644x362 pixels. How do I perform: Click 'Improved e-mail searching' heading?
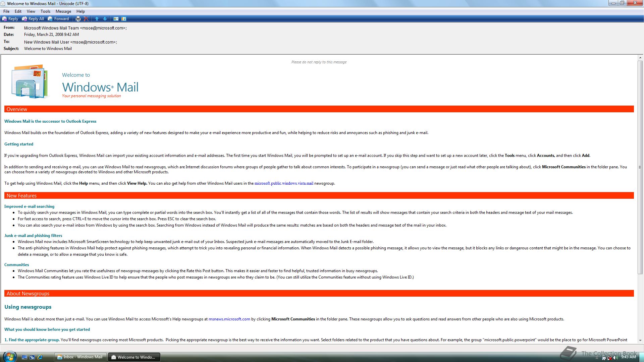tap(29, 206)
